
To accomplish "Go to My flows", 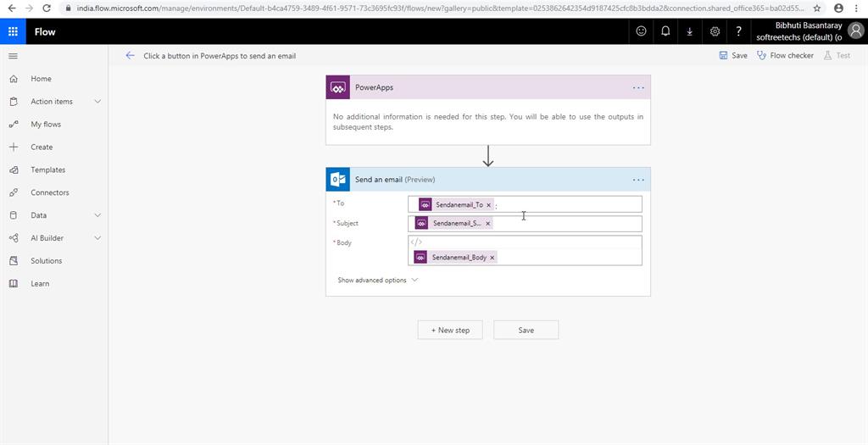I will 46,125.
